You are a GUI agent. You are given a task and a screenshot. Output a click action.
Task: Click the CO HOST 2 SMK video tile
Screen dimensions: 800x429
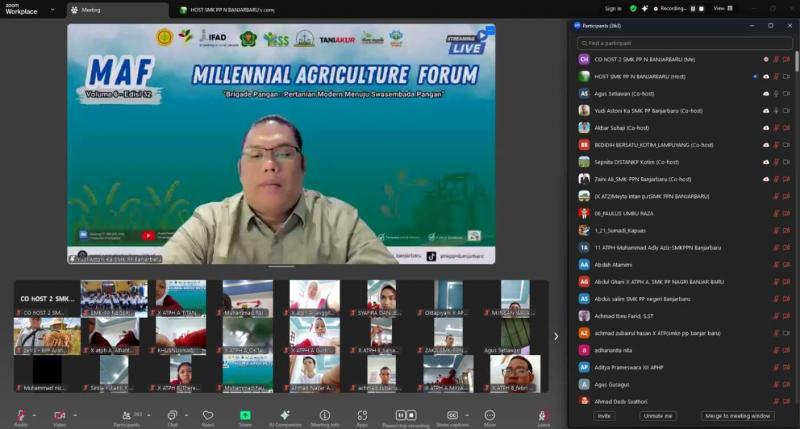[47, 298]
